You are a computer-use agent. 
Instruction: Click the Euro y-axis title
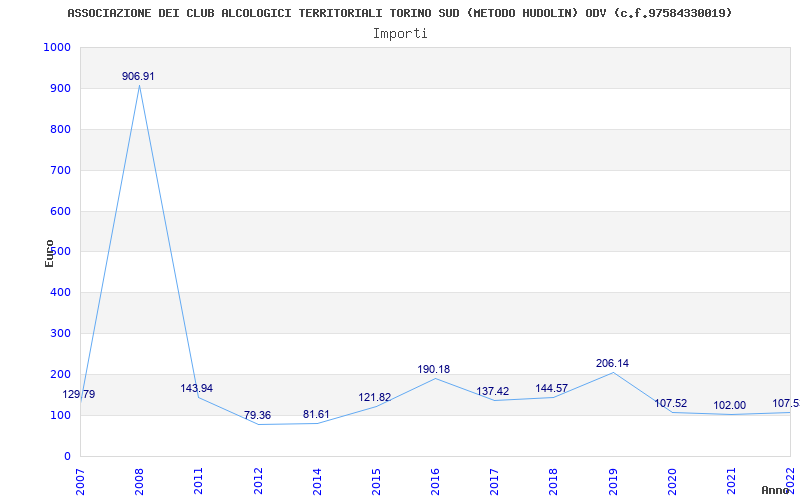(49, 253)
